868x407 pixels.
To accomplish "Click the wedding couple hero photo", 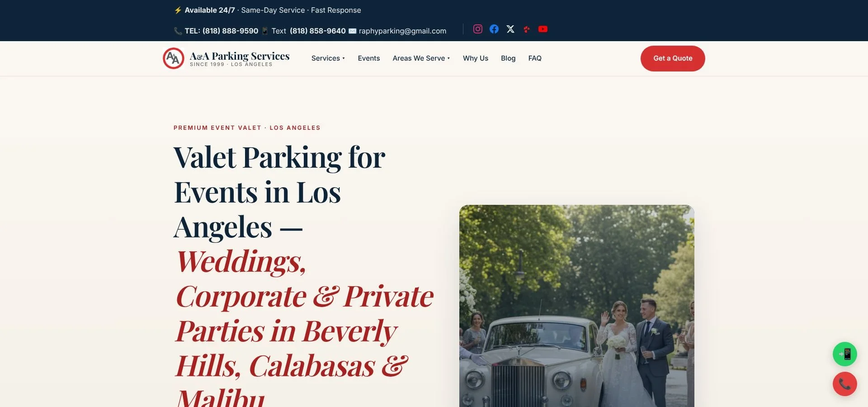I will [x=577, y=306].
